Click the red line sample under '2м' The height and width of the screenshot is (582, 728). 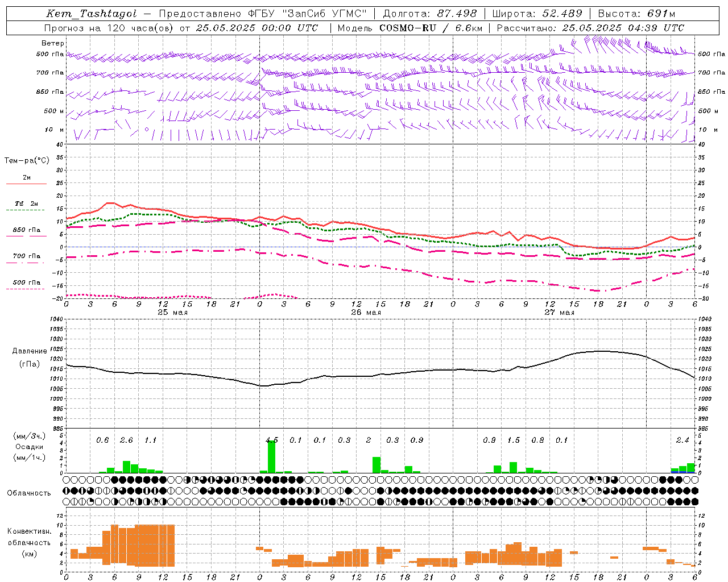[x=26, y=184]
